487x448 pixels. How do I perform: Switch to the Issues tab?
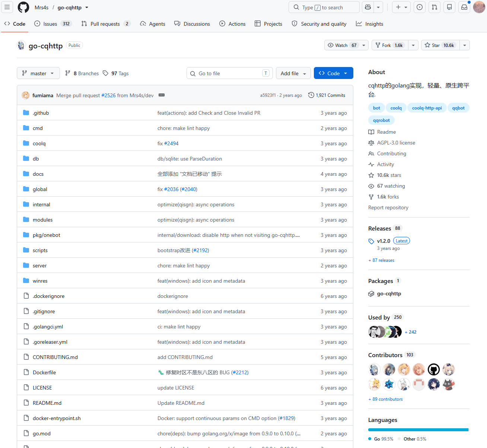[x=53, y=24]
